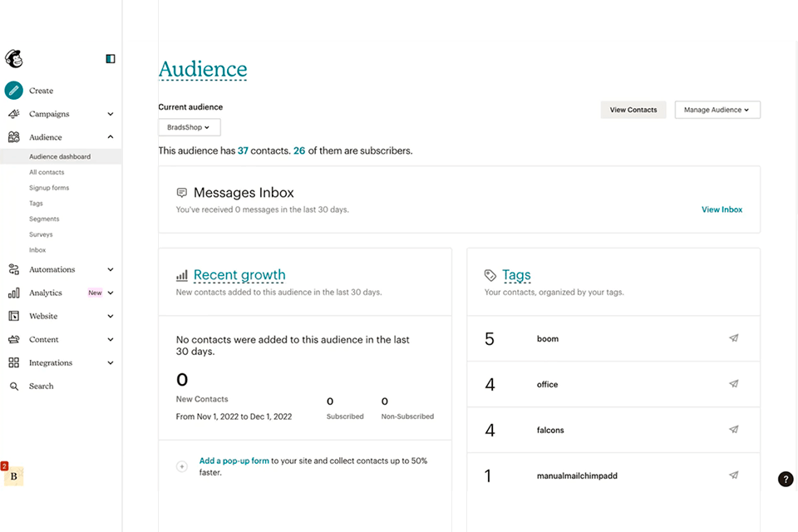Click the Website layout icon

pyautogui.click(x=14, y=316)
